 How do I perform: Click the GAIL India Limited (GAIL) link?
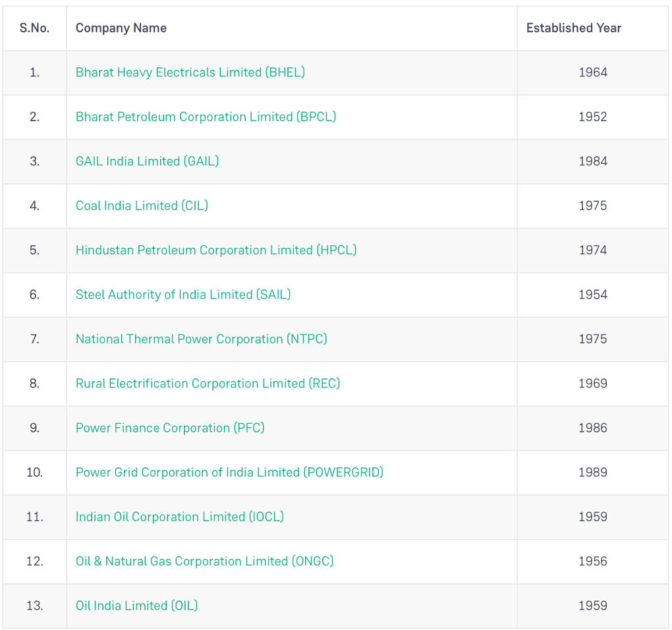(147, 161)
